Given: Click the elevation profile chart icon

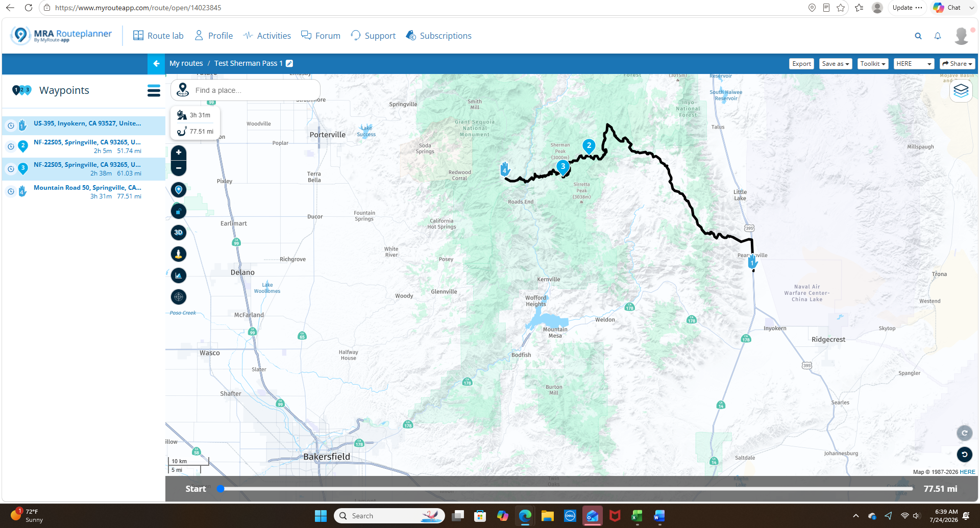Looking at the screenshot, I should click(178, 275).
